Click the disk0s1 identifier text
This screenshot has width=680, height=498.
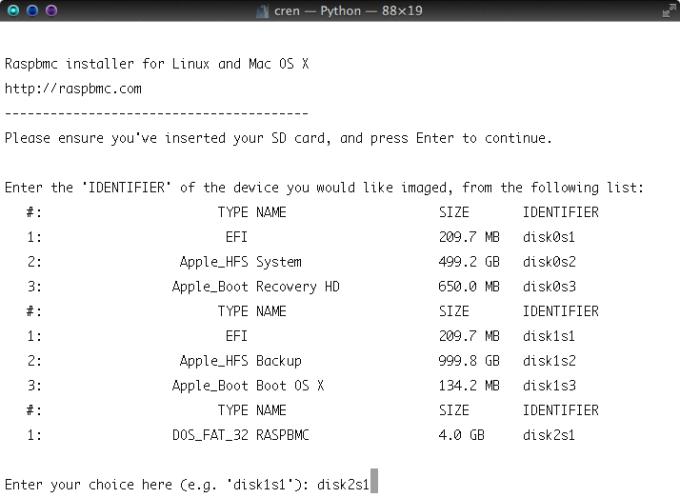tap(549, 237)
